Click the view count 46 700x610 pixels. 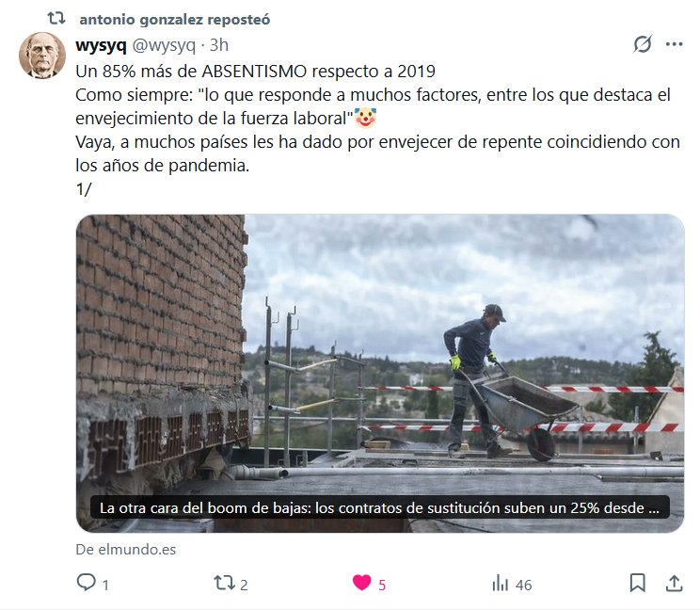(524, 585)
